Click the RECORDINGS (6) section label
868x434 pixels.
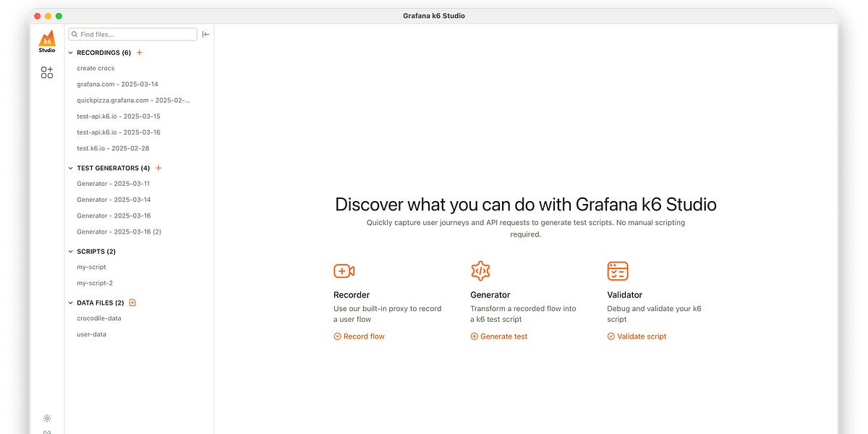pyautogui.click(x=104, y=53)
